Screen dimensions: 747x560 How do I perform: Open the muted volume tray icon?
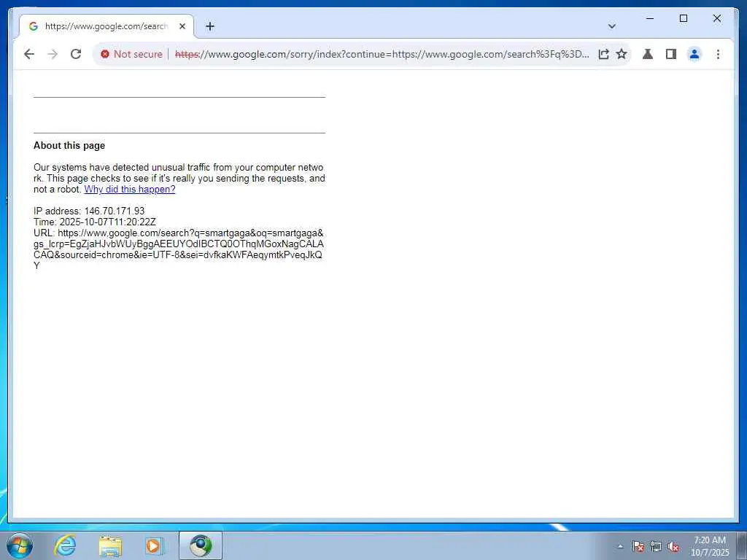tap(673, 546)
